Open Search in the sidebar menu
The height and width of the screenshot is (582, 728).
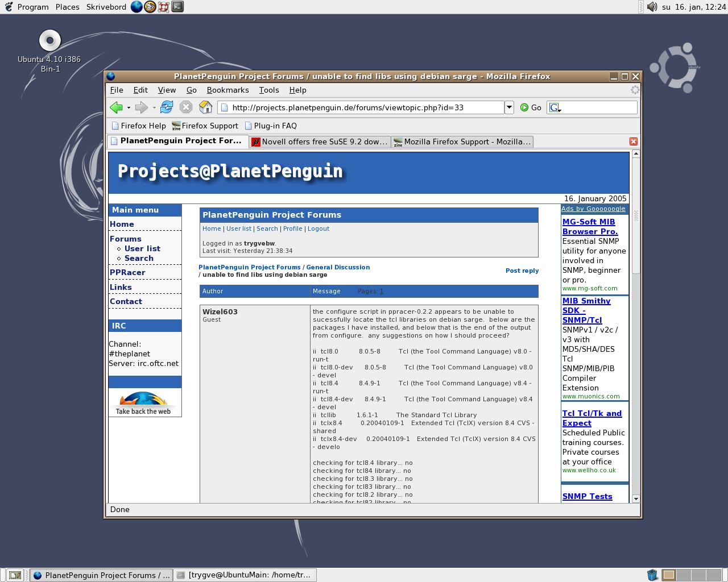point(139,258)
